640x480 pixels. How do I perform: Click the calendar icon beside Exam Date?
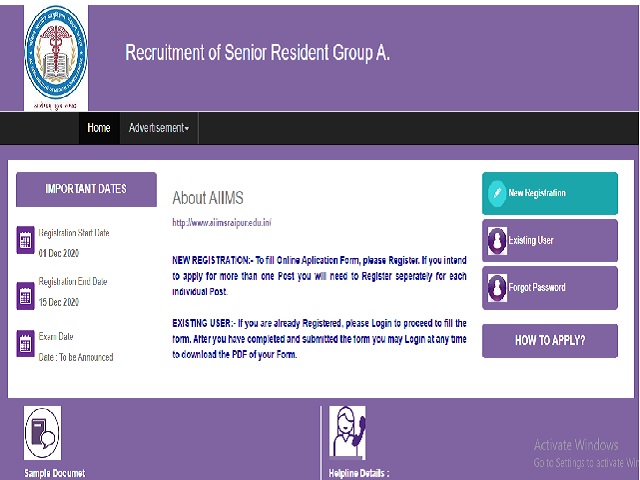(25, 343)
